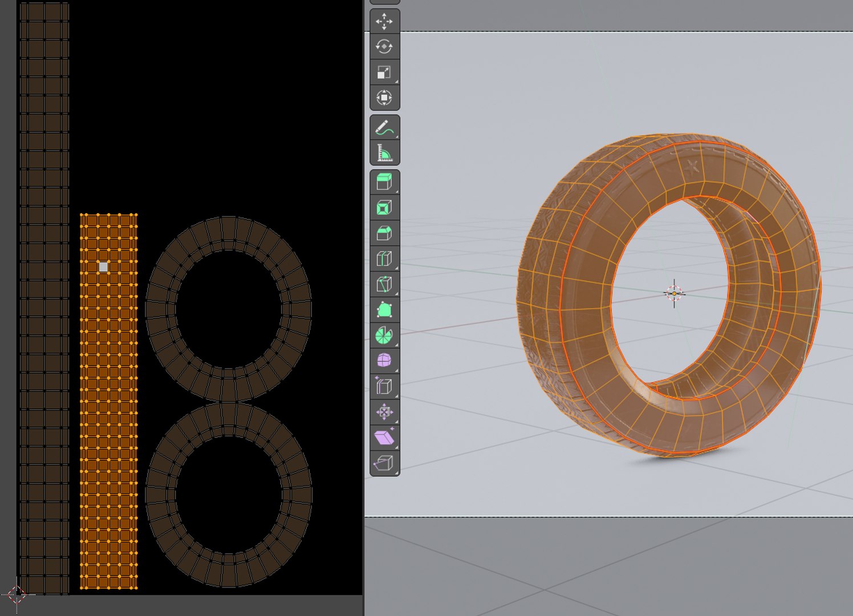
Task: Select the Measure ruler tool
Action: click(x=384, y=153)
